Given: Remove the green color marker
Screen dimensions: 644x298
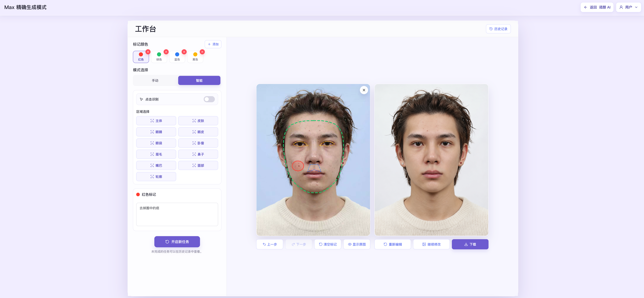Looking at the screenshot, I should point(166,52).
